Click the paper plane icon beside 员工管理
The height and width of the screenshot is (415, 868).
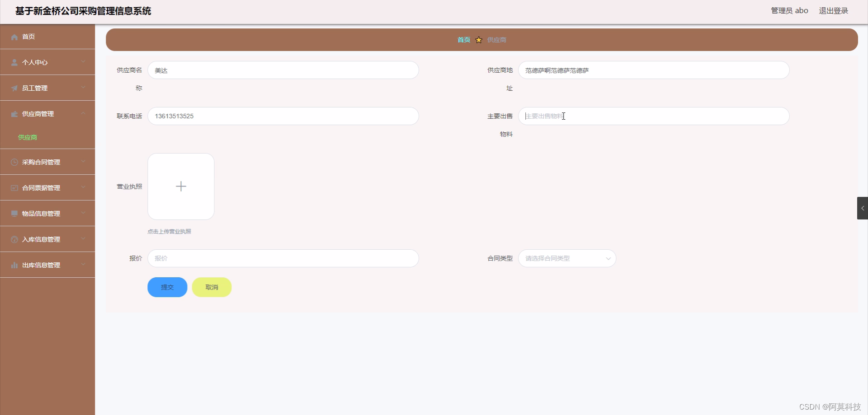point(14,89)
